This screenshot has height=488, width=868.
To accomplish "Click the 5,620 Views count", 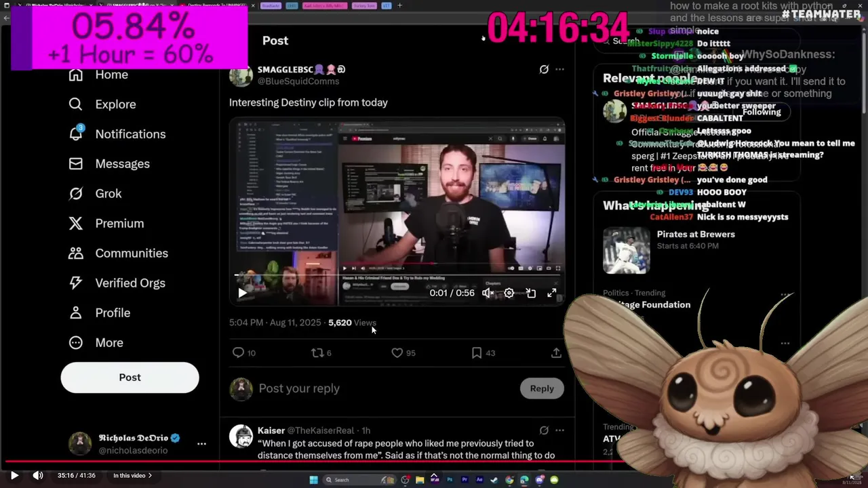I will tap(352, 323).
